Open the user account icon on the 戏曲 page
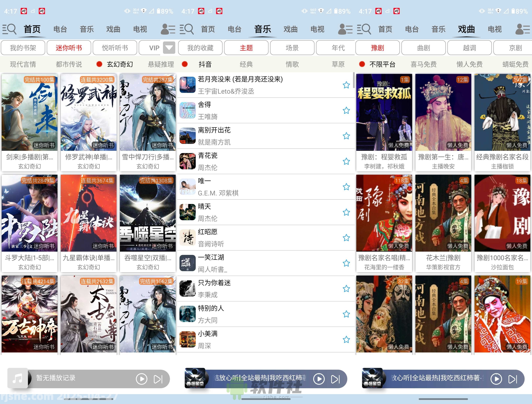This screenshot has width=532, height=404. coord(522,29)
